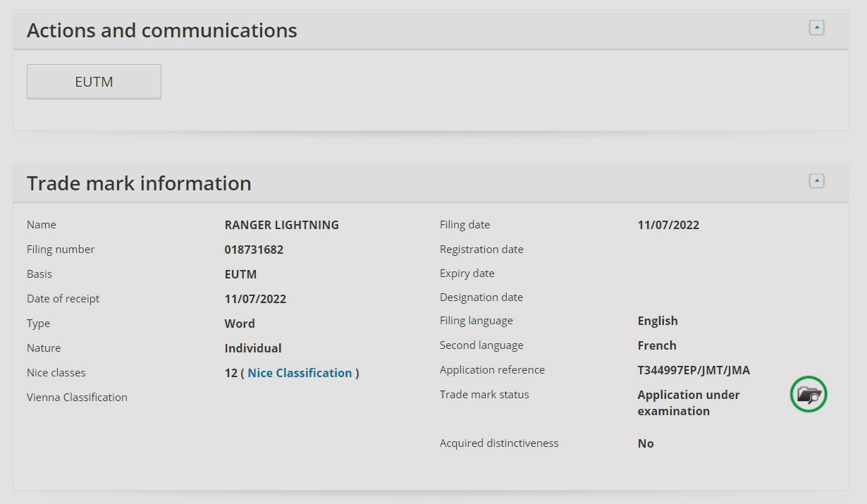Screen dimensions: 867x504
Task: Click the EUTM button
Action: (94, 82)
